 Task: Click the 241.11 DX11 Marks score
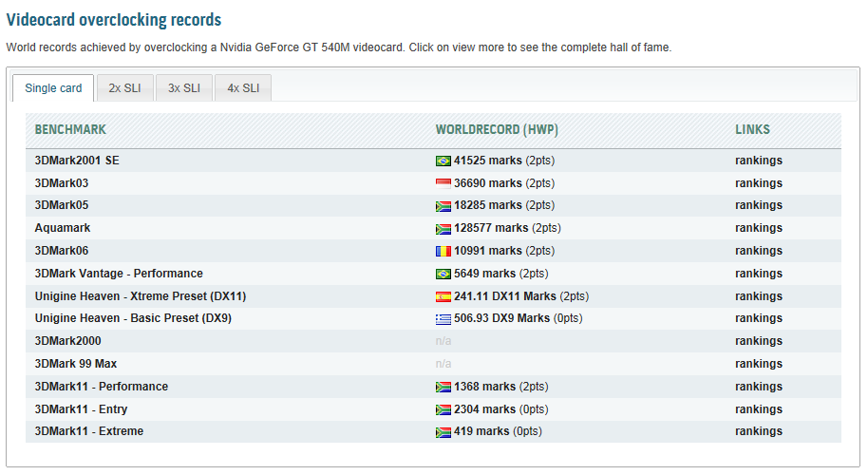coord(505,295)
